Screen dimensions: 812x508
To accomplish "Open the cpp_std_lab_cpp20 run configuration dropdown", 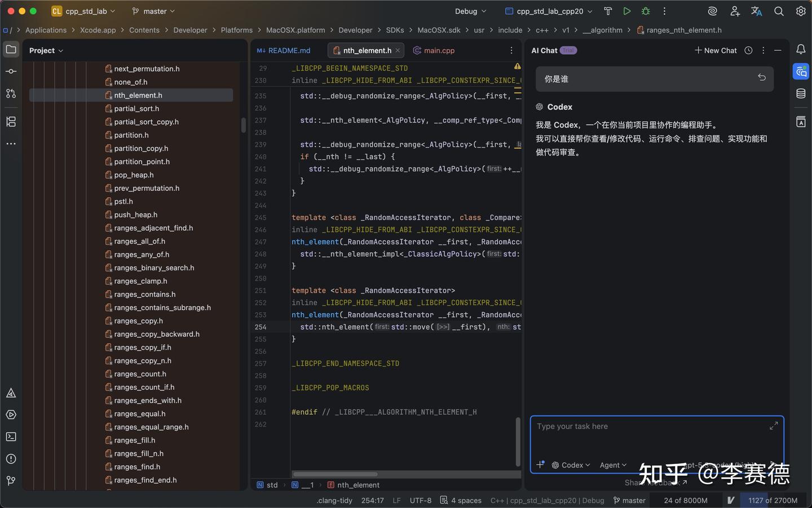I will tap(549, 11).
